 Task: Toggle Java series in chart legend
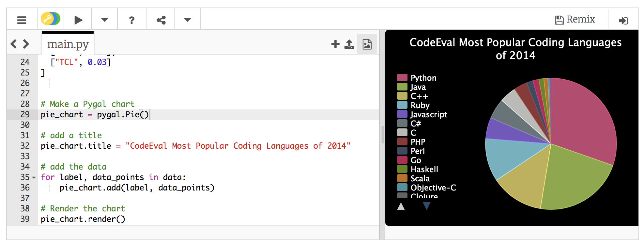[x=411, y=87]
